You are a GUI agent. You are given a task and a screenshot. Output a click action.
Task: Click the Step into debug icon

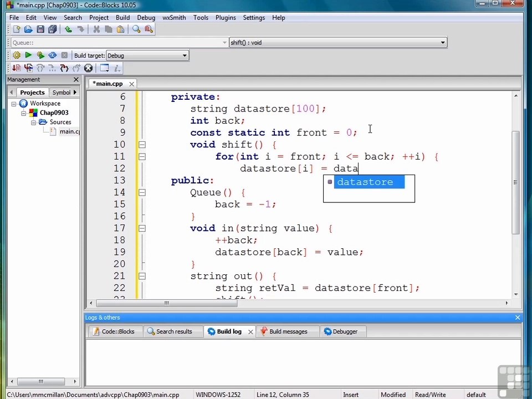click(x=64, y=68)
